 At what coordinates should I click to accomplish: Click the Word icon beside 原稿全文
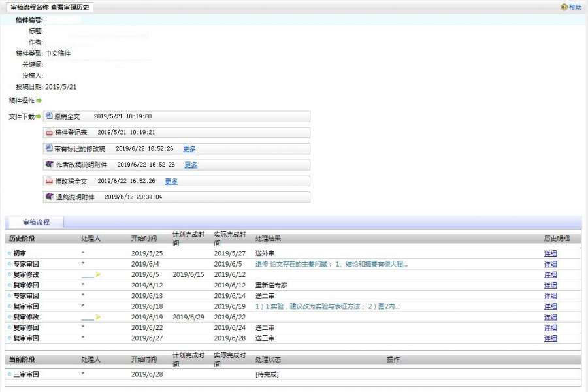coord(49,116)
